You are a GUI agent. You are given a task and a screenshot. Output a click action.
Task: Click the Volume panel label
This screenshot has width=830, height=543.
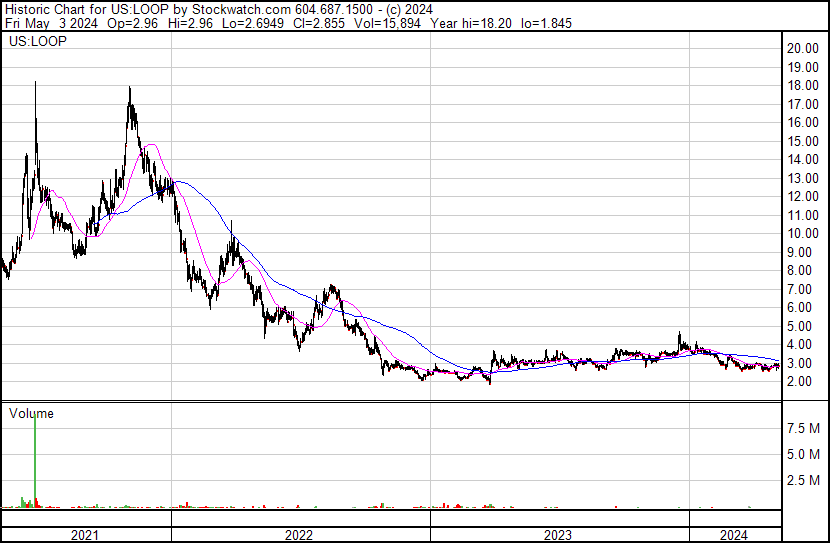[31, 413]
